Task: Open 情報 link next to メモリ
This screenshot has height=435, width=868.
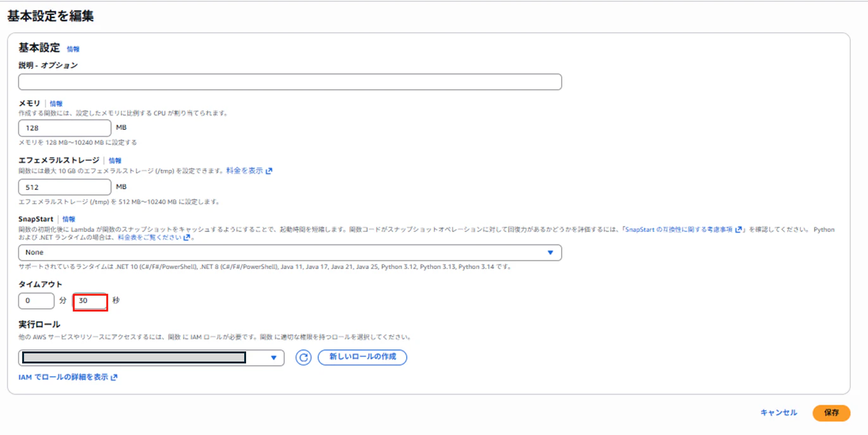Action: tap(56, 103)
